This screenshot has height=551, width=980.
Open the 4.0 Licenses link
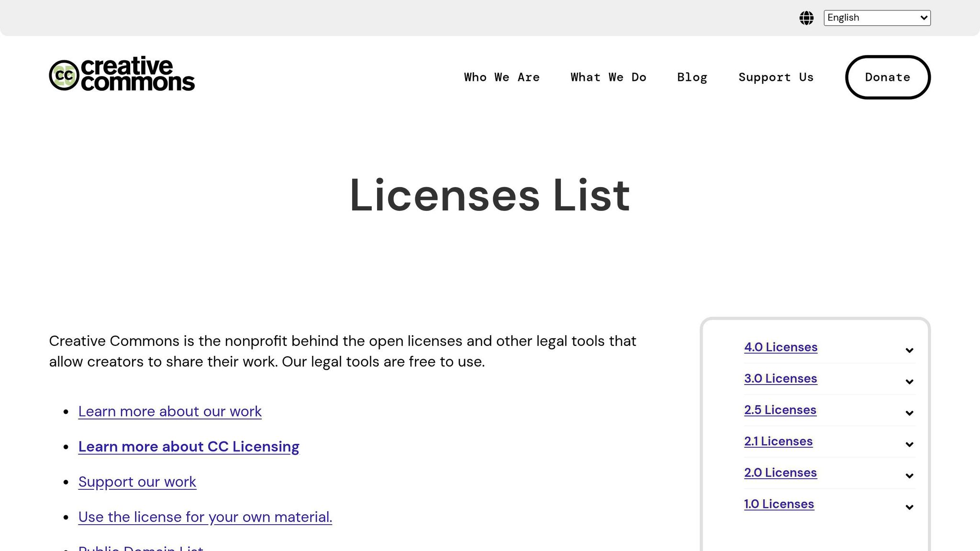(780, 347)
